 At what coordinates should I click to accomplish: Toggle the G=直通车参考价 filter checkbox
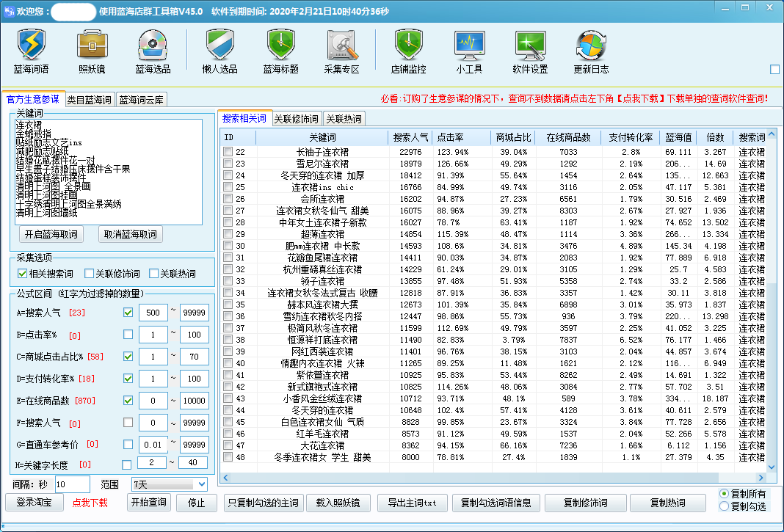(128, 445)
